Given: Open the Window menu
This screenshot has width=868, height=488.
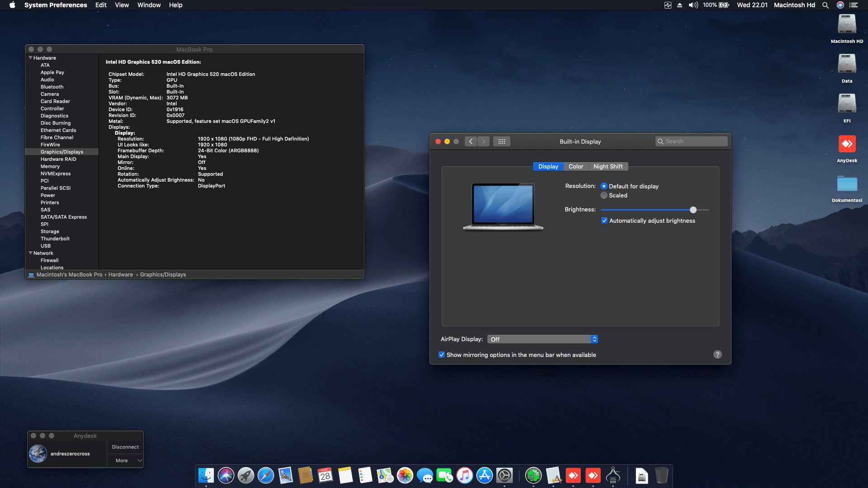Looking at the screenshot, I should pyautogui.click(x=149, y=5).
